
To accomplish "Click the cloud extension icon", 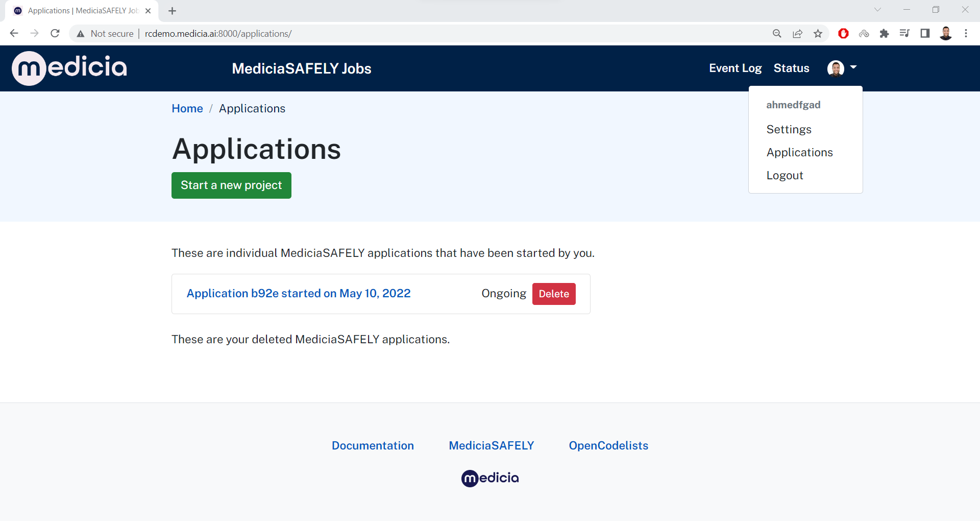I will [x=864, y=34].
